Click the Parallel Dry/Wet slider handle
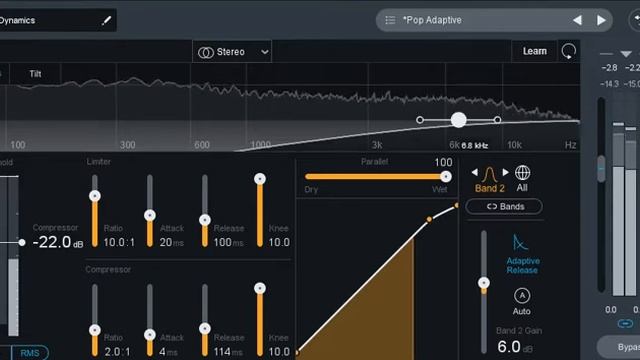This screenshot has width=640, height=360. 446,176
